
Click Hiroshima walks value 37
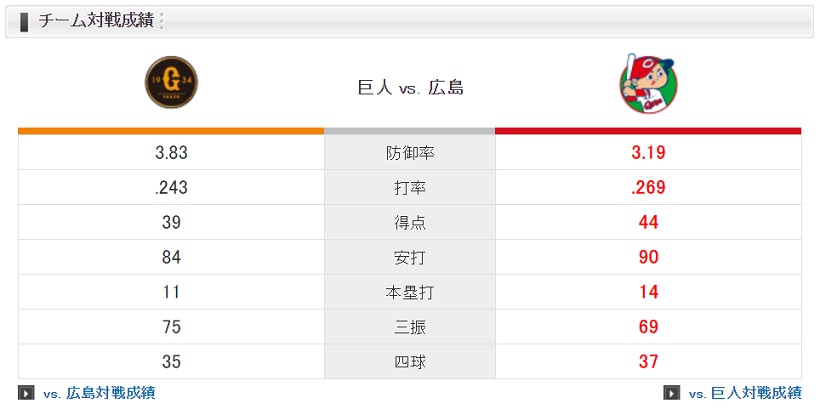pyautogui.click(x=648, y=362)
